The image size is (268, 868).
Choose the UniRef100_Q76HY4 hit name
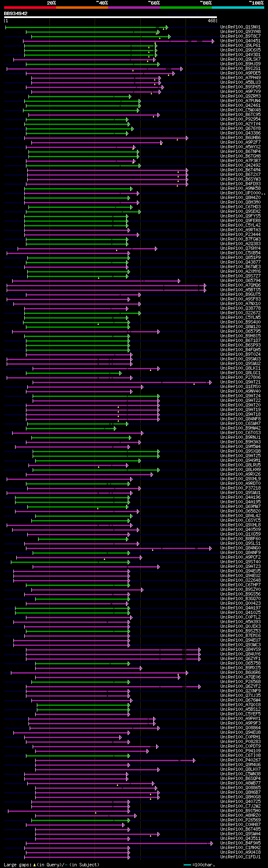pyautogui.click(x=240, y=248)
